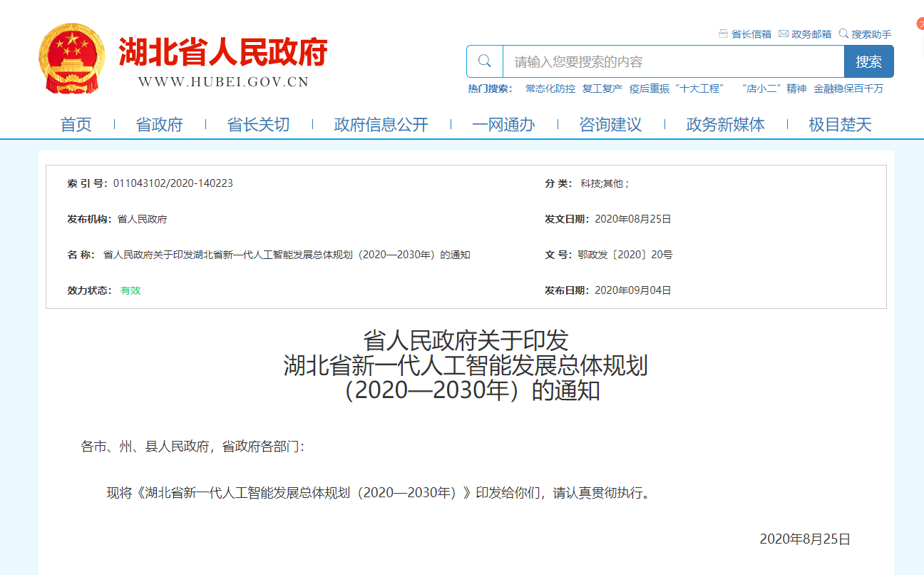
Task: Open the 首页 navigation tab
Action: [76, 125]
